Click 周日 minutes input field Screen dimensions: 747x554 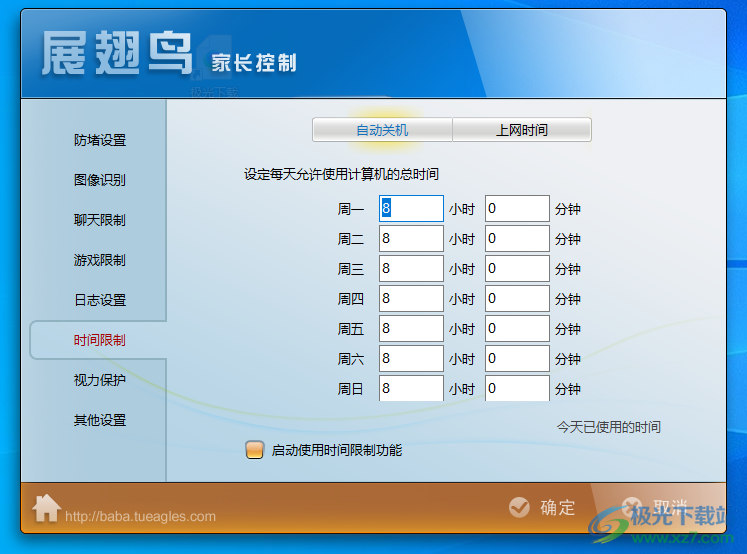(x=517, y=388)
